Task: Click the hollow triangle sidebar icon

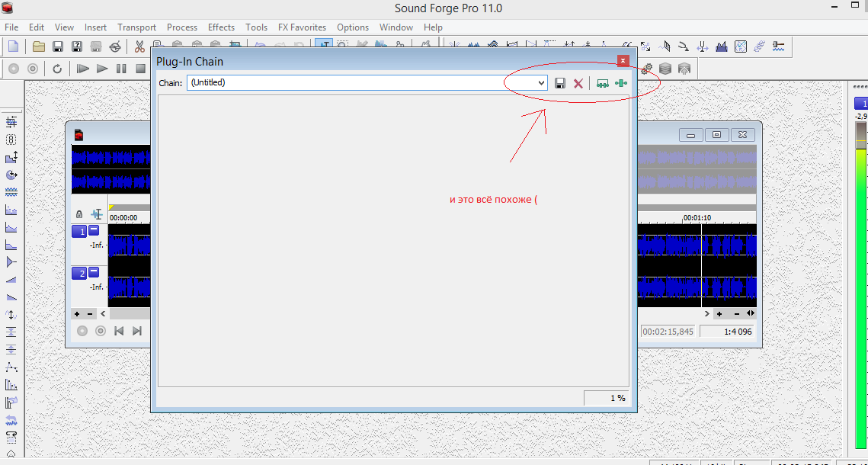Action: click(x=11, y=261)
